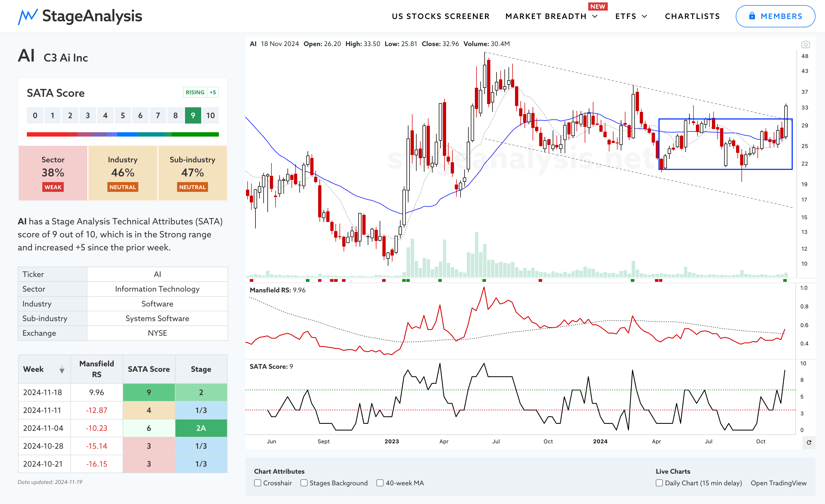This screenshot has width=825, height=504.
Task: Click the Members button
Action: point(775,16)
